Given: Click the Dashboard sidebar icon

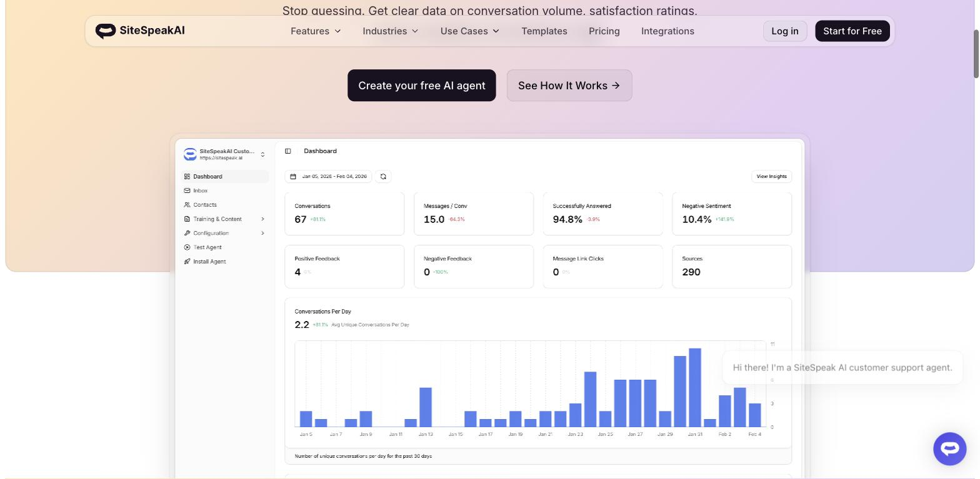Looking at the screenshot, I should (x=187, y=177).
